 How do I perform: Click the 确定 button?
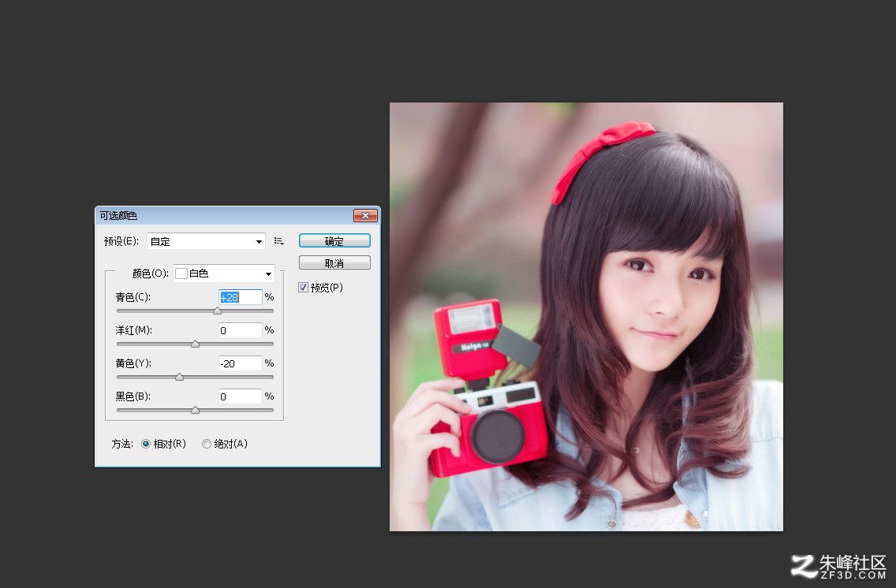[334, 241]
